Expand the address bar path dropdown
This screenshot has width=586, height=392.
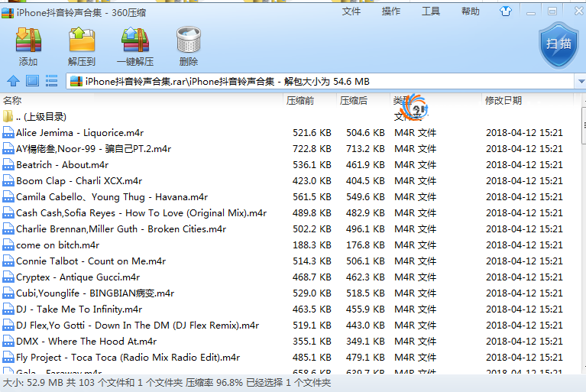point(581,81)
